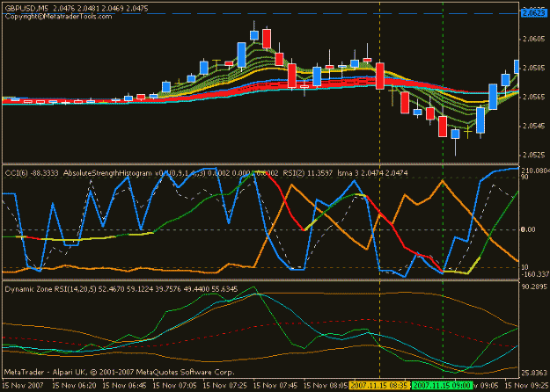Click the 90.2895 scale value
The width and height of the screenshot is (550, 392).
click(x=534, y=287)
